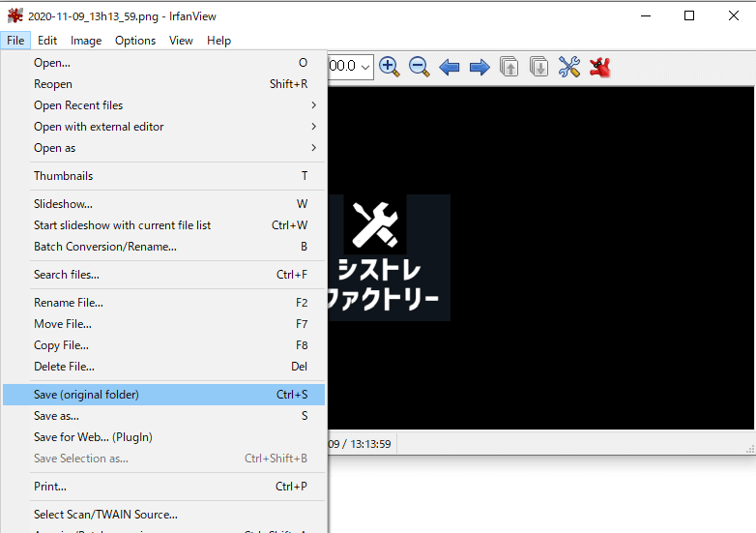Choose Slideshow... menu entry
756x533 pixels.
point(164,204)
